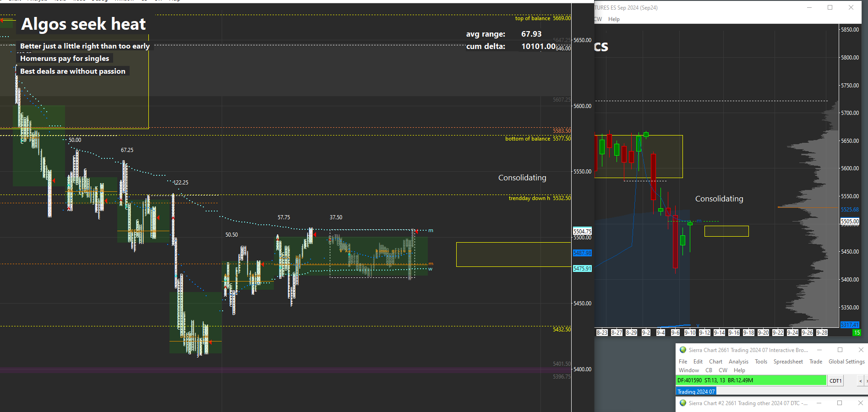Open the Spreadsheet menu

click(788, 362)
